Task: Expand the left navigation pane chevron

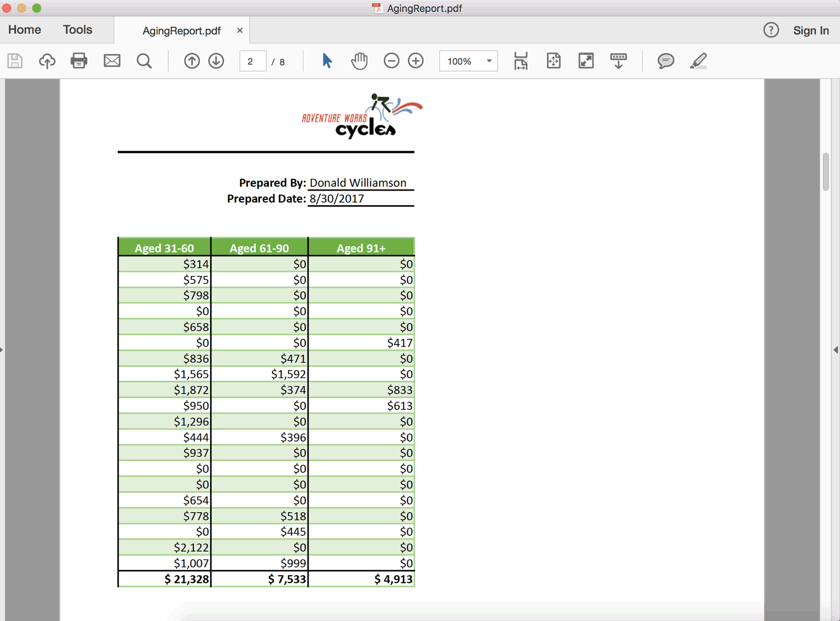Action: pyautogui.click(x=3, y=350)
